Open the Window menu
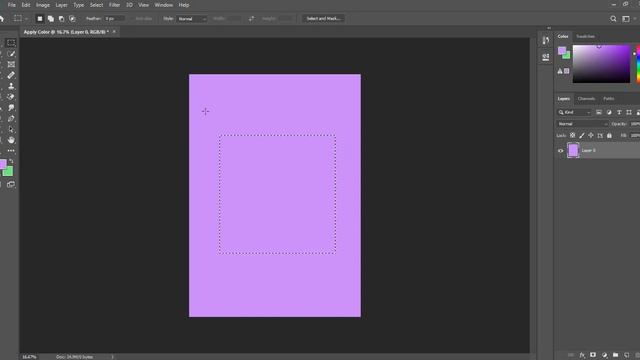640x360 pixels. [x=164, y=5]
